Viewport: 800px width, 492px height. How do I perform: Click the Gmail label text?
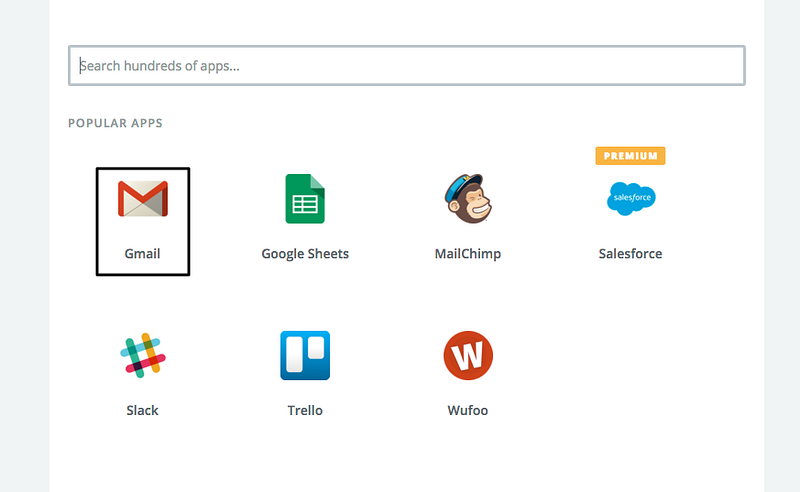(x=142, y=254)
